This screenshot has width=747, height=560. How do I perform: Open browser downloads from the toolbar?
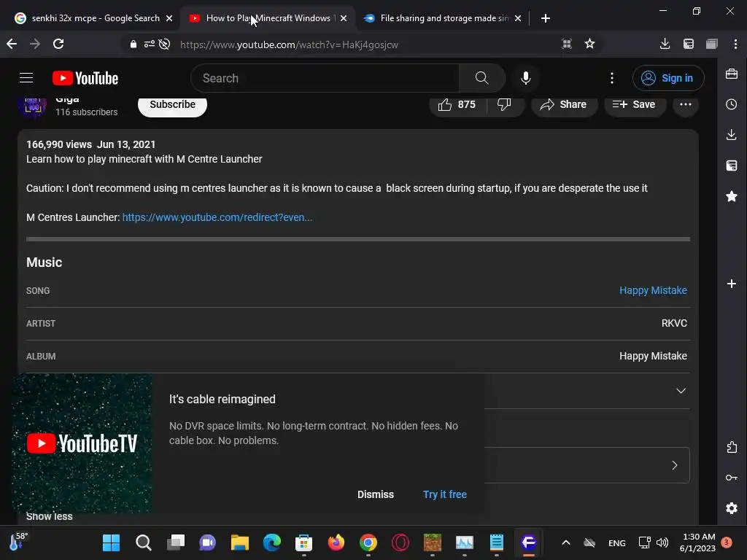(665, 44)
